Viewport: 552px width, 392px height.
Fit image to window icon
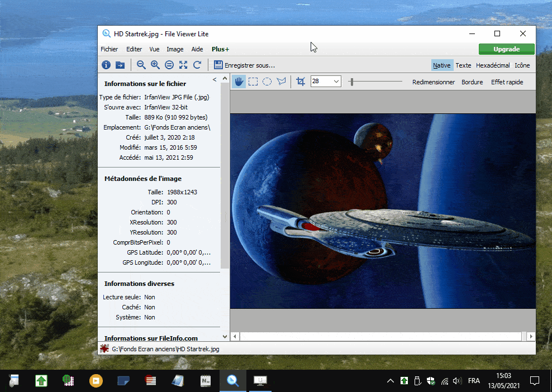(183, 65)
